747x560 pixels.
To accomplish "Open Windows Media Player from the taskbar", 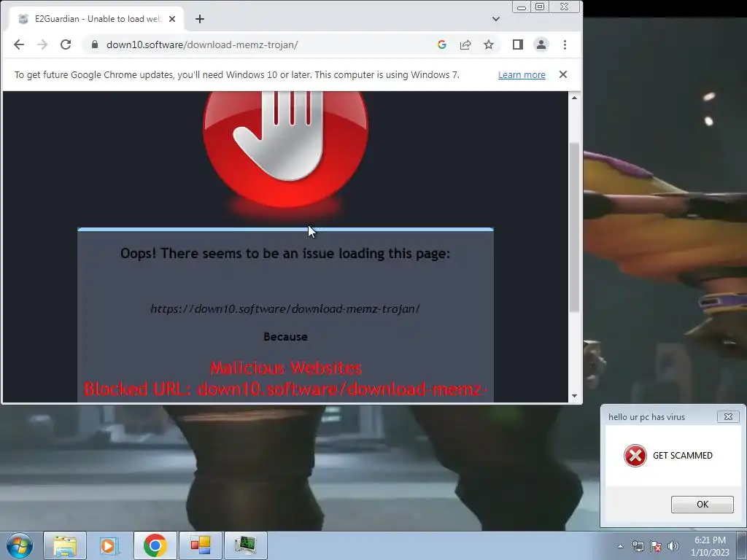I will tap(109, 545).
